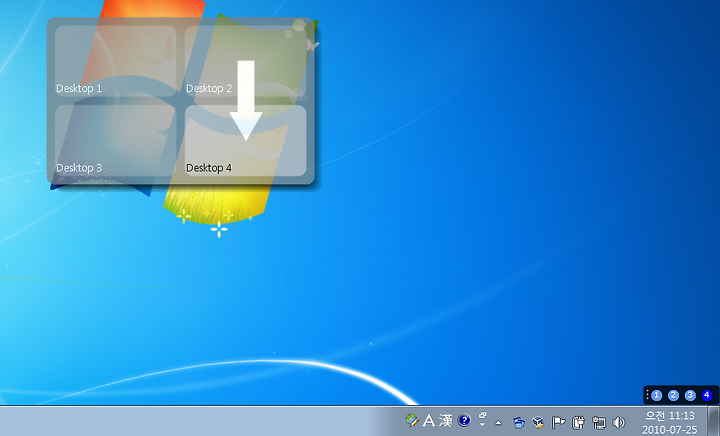This screenshot has height=436, width=720.
Task: Open the language bar help icon
Action: pos(464,420)
